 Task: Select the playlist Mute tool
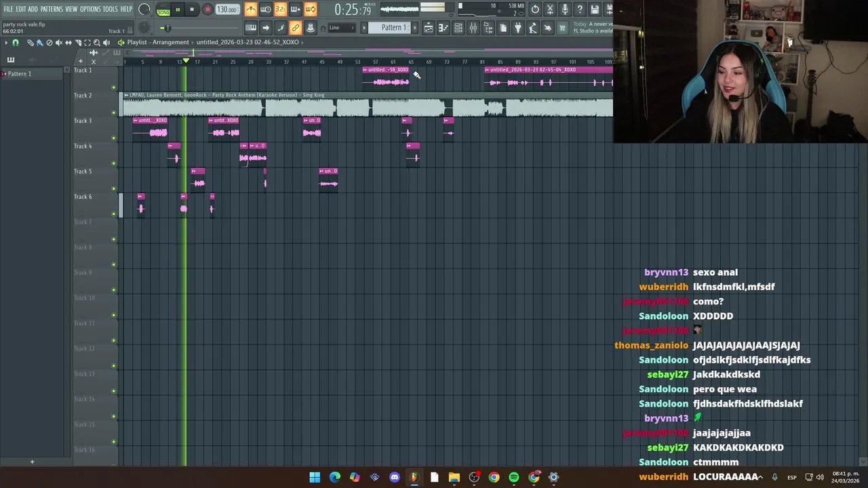point(58,43)
